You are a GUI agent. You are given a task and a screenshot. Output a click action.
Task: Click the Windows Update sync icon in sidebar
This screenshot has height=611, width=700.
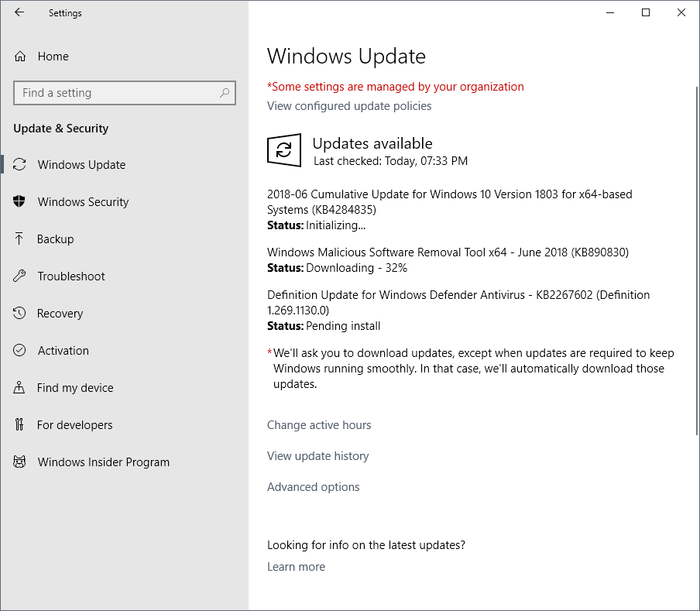[x=19, y=164]
